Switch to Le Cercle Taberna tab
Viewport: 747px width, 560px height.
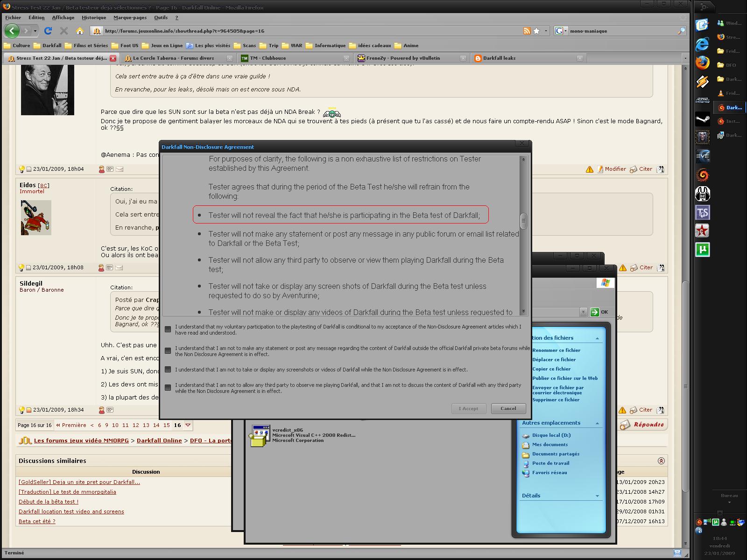[x=178, y=58]
